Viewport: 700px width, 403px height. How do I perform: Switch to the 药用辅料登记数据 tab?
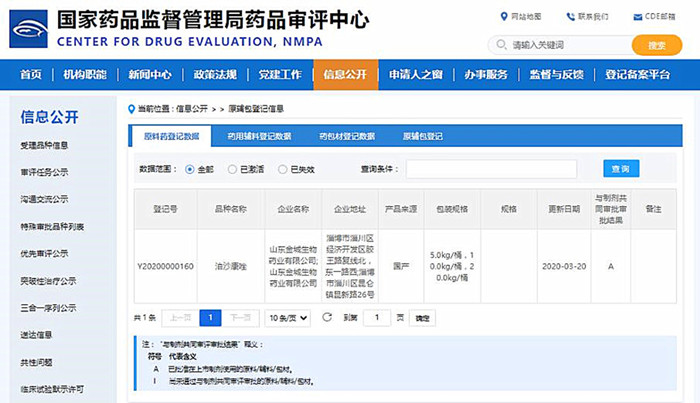click(x=259, y=137)
